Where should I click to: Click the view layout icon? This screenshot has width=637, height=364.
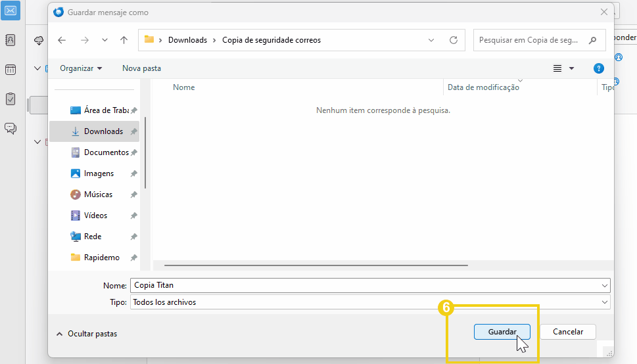coord(557,68)
